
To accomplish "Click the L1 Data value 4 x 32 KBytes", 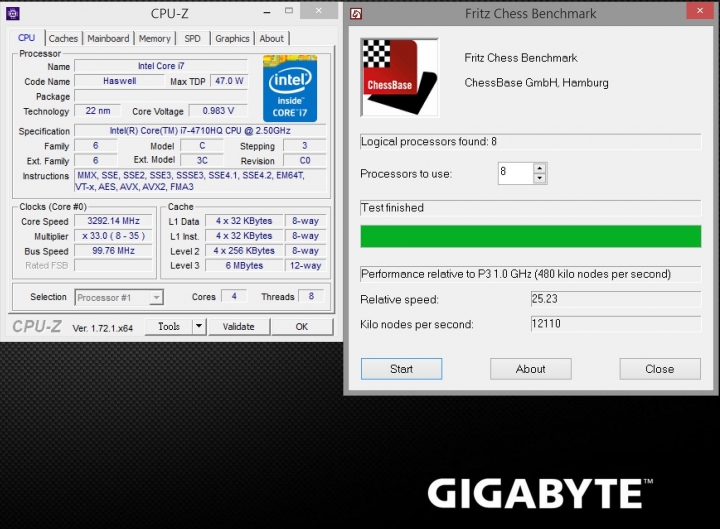I will (244, 221).
